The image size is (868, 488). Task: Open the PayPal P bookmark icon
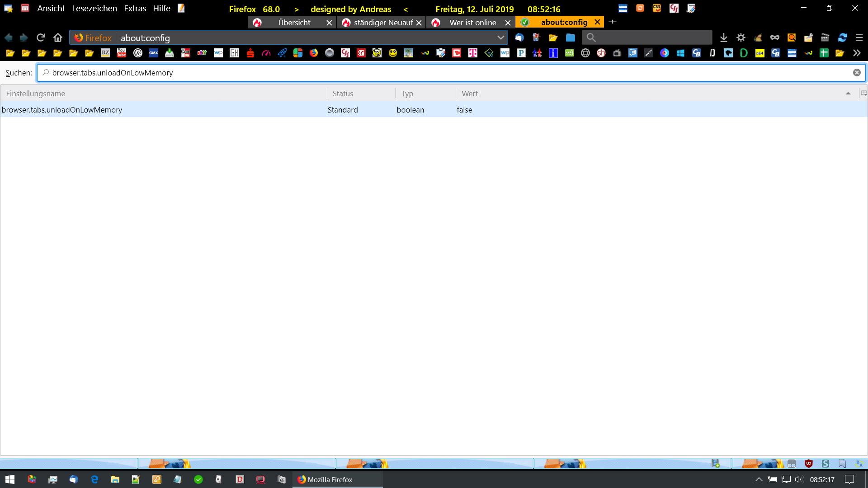[x=521, y=53]
